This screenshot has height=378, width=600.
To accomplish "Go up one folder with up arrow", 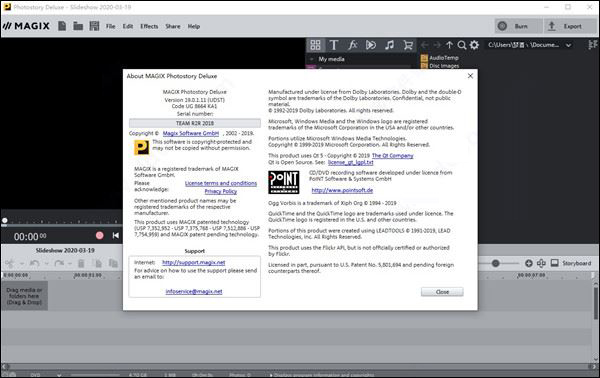I will point(449,45).
